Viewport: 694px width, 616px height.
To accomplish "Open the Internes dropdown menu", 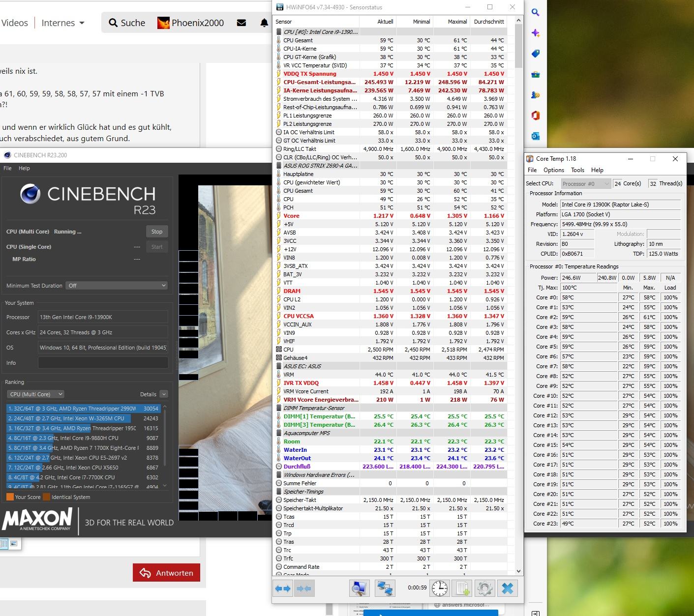I will [63, 23].
